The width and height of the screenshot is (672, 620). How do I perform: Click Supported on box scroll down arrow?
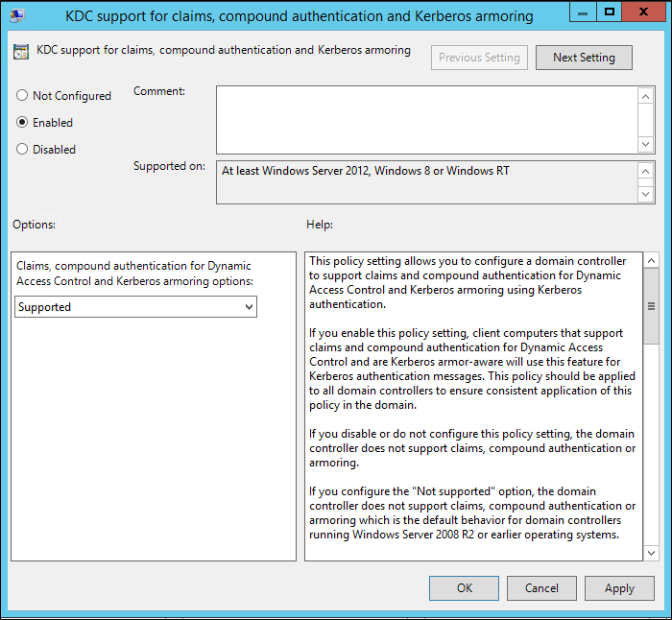click(645, 194)
